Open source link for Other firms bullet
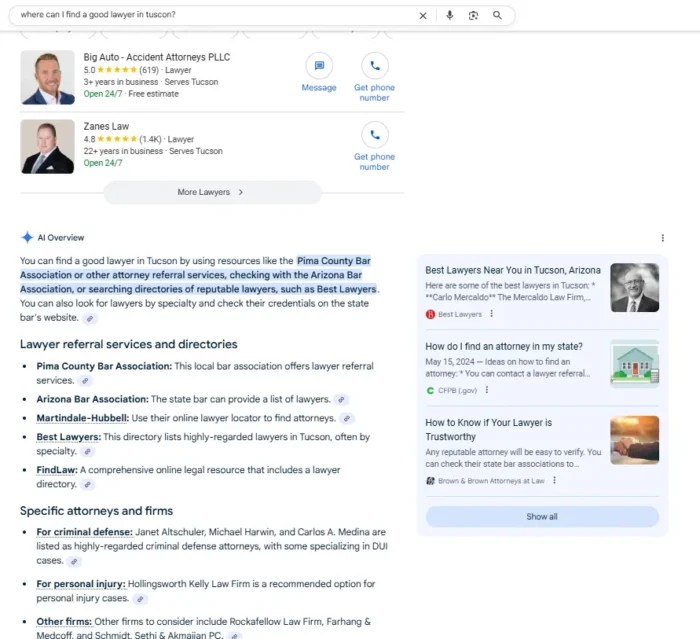This screenshot has width=700, height=639. [235, 635]
